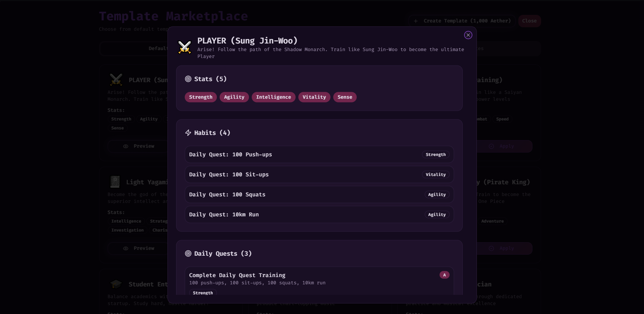Click the eye icon on PLAYER card Preview
The height and width of the screenshot is (314, 644).
126,146
